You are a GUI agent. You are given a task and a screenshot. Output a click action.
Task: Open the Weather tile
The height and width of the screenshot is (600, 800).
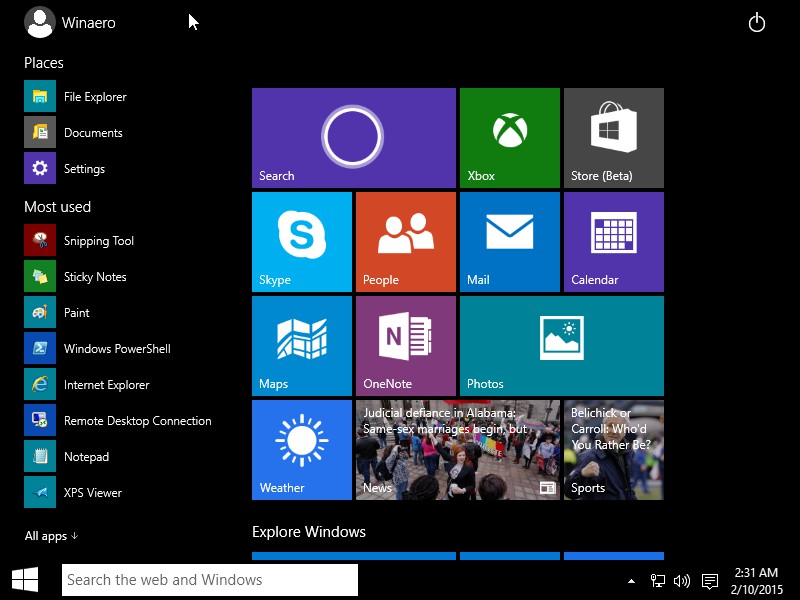302,450
